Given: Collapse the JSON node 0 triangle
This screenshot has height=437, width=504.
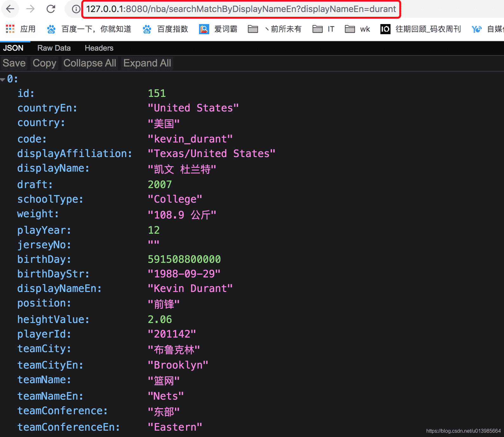Looking at the screenshot, I should [3, 79].
